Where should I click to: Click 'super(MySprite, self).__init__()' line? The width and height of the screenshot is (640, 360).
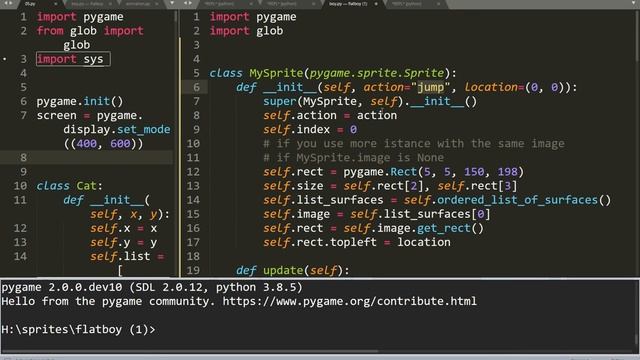[x=370, y=101]
